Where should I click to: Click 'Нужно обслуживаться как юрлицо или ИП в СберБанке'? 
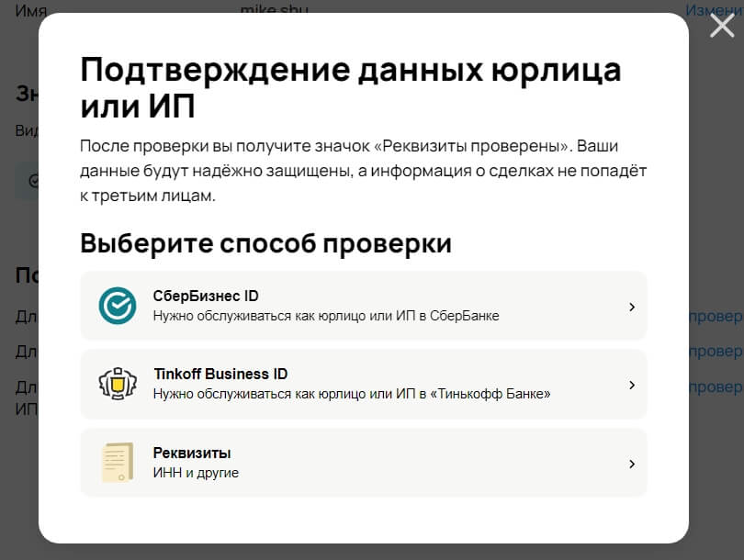tap(326, 316)
